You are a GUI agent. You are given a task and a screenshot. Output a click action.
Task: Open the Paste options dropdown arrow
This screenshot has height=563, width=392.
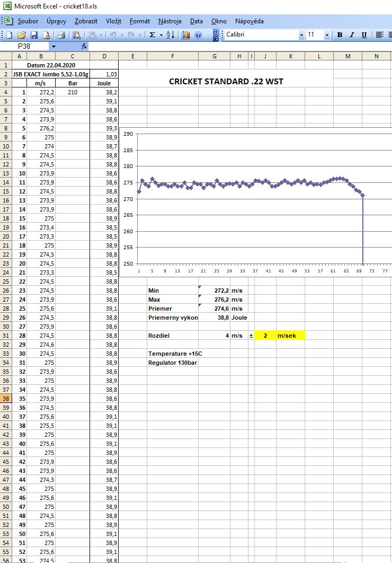(101, 35)
